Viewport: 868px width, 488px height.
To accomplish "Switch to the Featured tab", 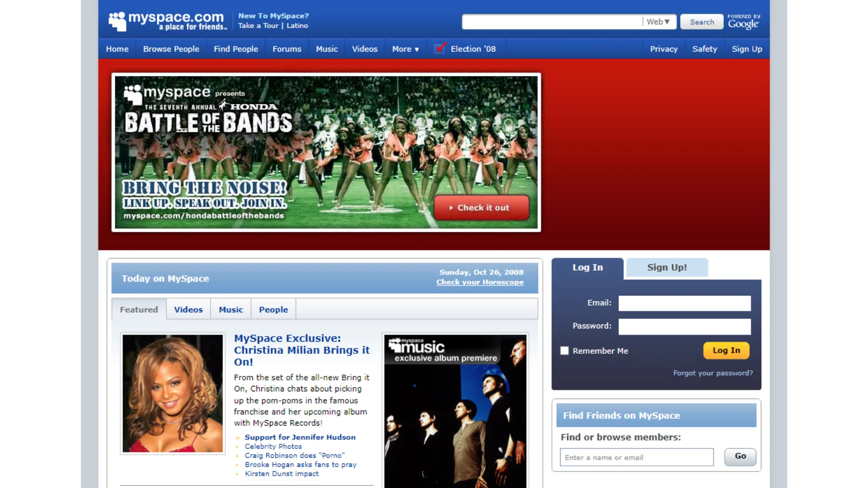I will pos(139,310).
